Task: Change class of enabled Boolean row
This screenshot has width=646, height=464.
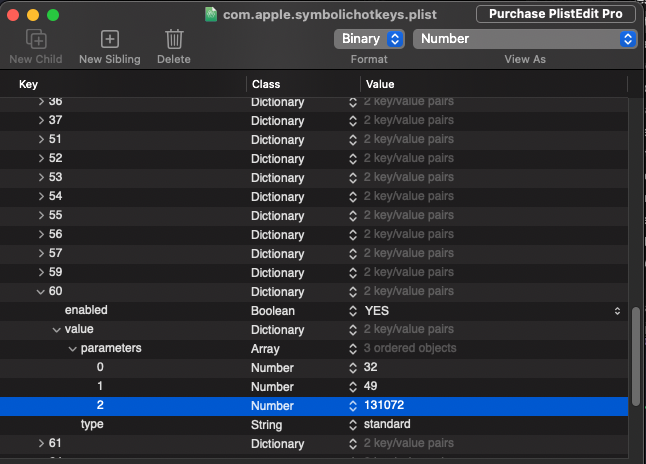Action: tap(353, 311)
